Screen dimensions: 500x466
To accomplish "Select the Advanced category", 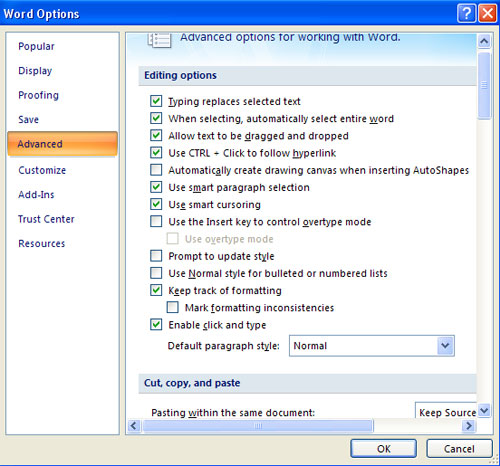I will [x=62, y=144].
